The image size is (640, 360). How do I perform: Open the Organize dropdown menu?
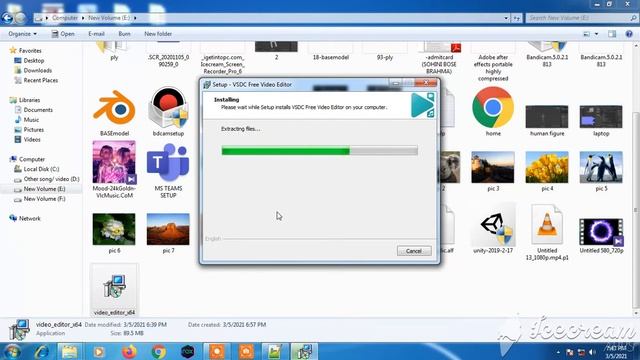[22, 34]
